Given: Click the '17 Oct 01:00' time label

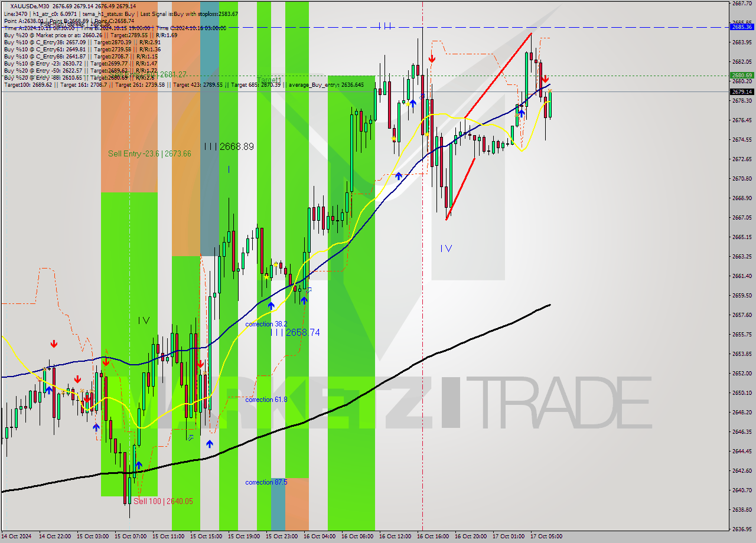Looking at the screenshot, I should coord(508,537).
